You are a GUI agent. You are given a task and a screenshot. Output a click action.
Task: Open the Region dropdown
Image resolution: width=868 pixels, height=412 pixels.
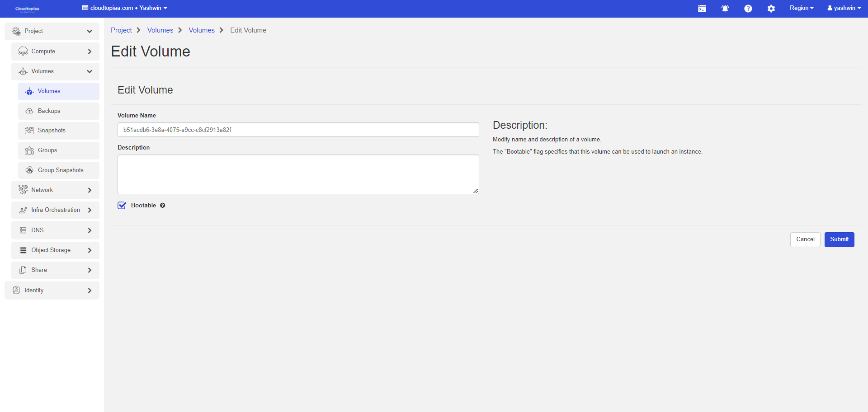(801, 8)
